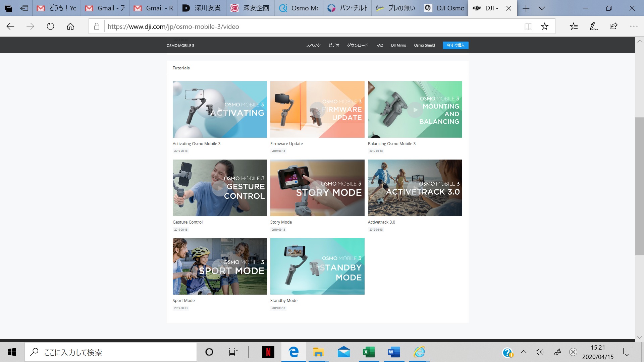Click the Gesture Control caption text
The width and height of the screenshot is (644, 362).
pos(187,222)
